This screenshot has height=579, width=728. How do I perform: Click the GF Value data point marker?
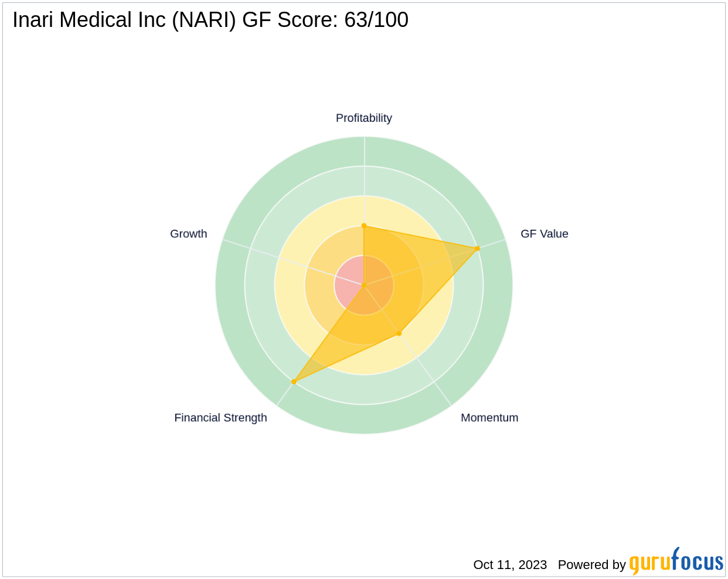point(477,248)
